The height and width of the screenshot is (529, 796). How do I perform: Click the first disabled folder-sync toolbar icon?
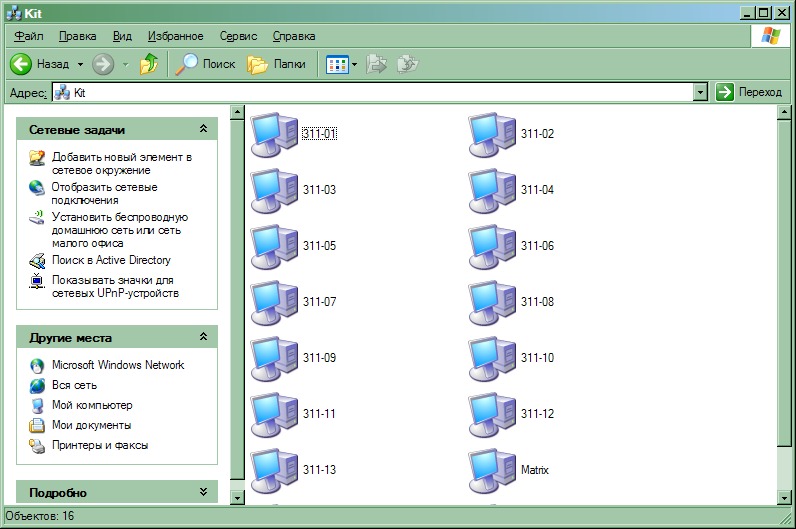[376, 64]
